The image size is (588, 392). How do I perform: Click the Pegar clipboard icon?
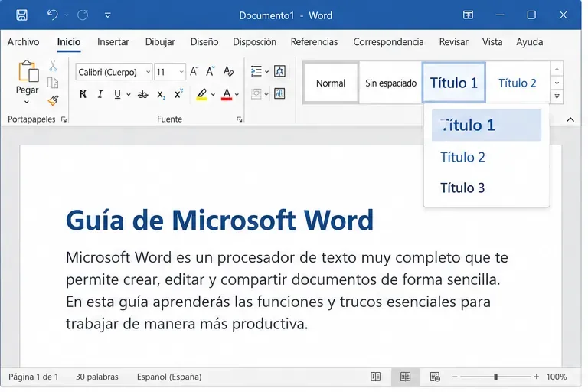[28, 71]
